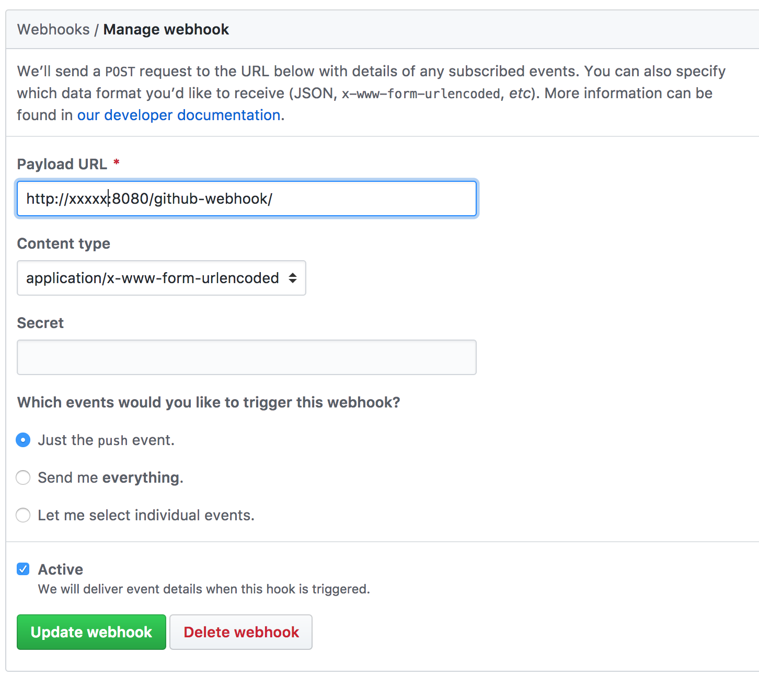759x700 pixels.
Task: Click 'x-www-form-urlencoded' code text in description
Action: coord(421,94)
